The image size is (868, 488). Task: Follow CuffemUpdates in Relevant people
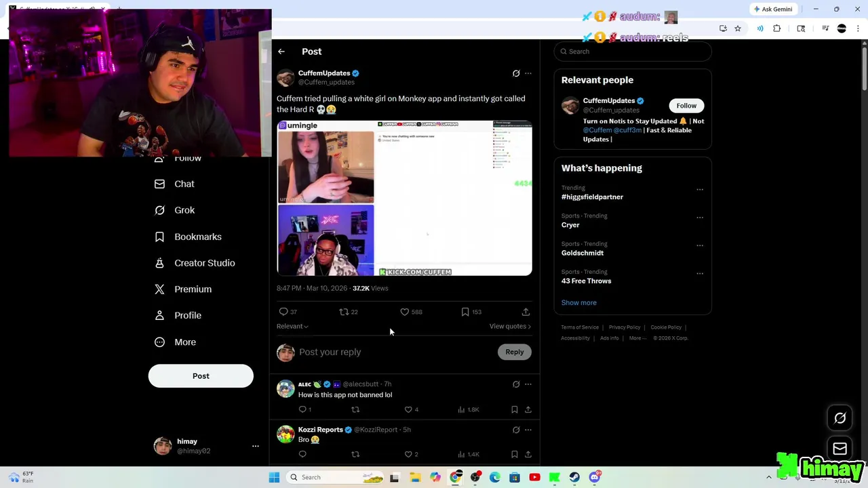pyautogui.click(x=686, y=106)
